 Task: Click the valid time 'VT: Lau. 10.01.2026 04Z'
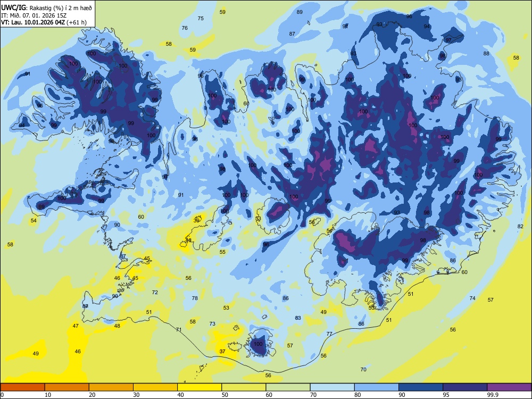pyautogui.click(x=33, y=22)
